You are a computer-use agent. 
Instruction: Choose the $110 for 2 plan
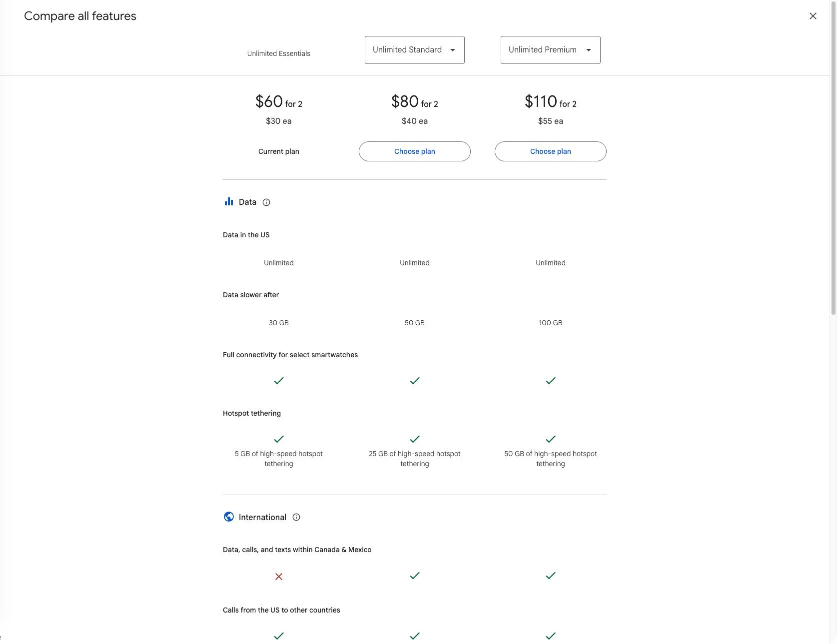pyautogui.click(x=551, y=151)
